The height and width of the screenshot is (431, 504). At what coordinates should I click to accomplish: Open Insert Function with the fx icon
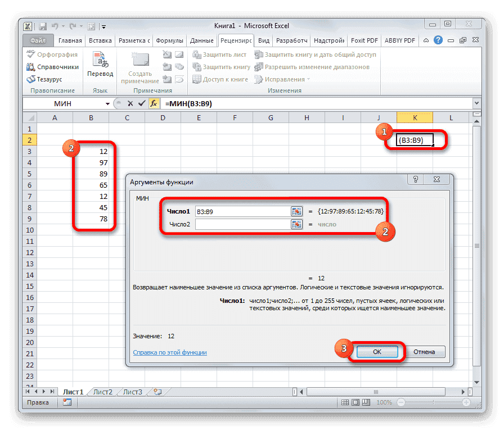(x=154, y=103)
